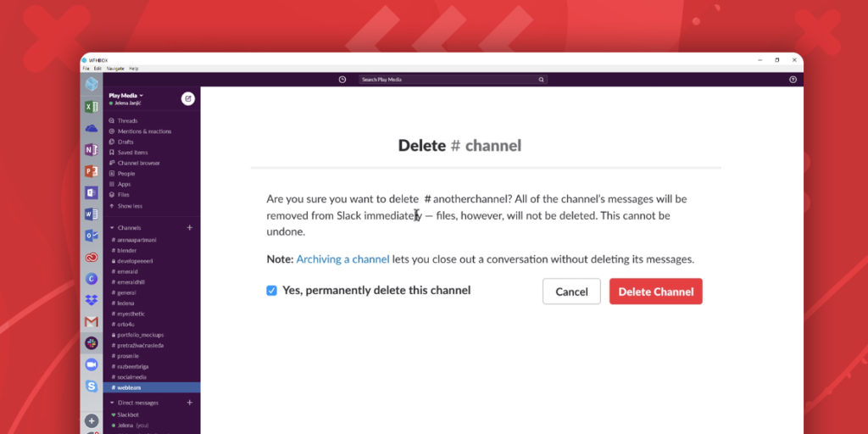Follow the 'Archiving a channel' link
This screenshot has height=434, width=868.
point(342,259)
